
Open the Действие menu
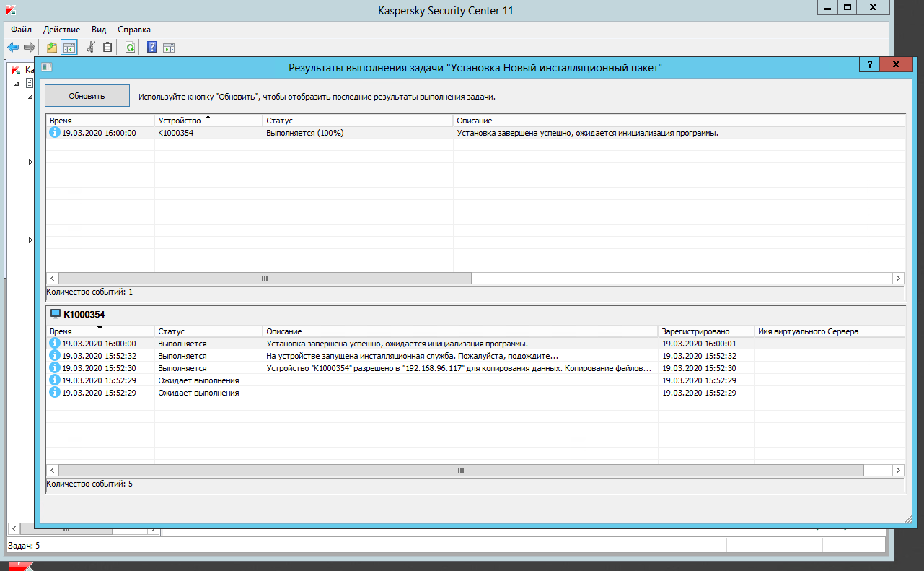pos(61,30)
